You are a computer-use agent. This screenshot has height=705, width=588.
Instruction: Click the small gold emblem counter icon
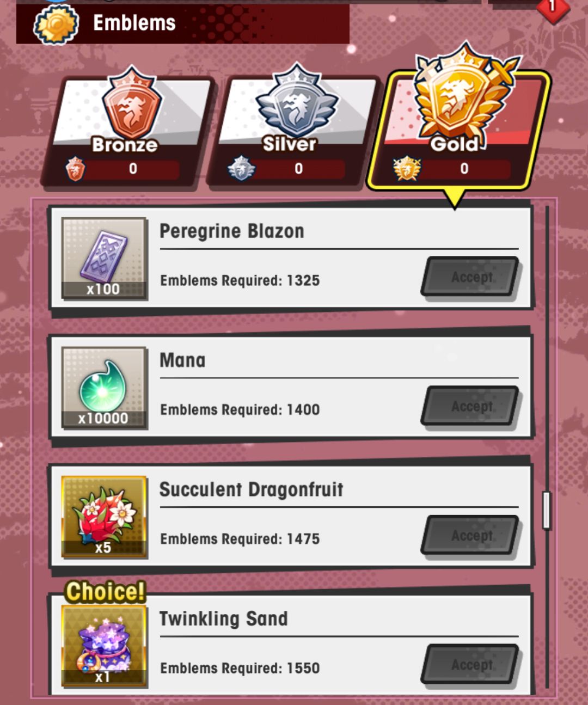pos(407,169)
